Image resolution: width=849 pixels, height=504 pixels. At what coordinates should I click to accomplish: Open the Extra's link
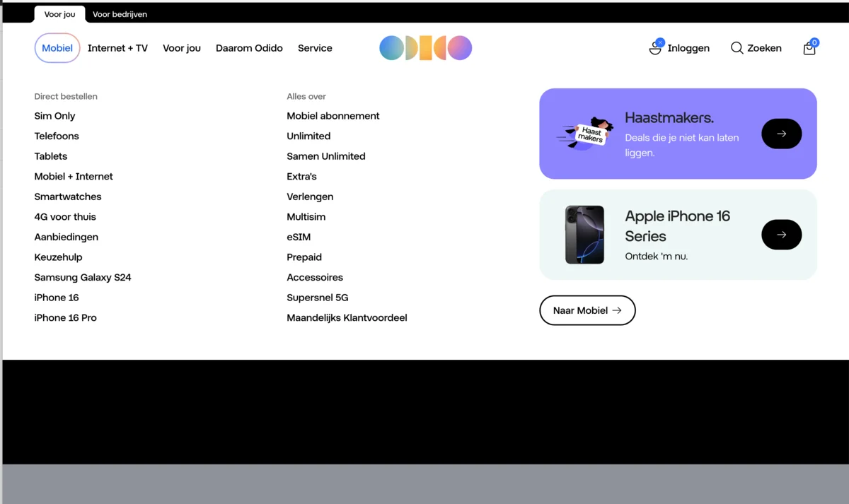tap(301, 176)
